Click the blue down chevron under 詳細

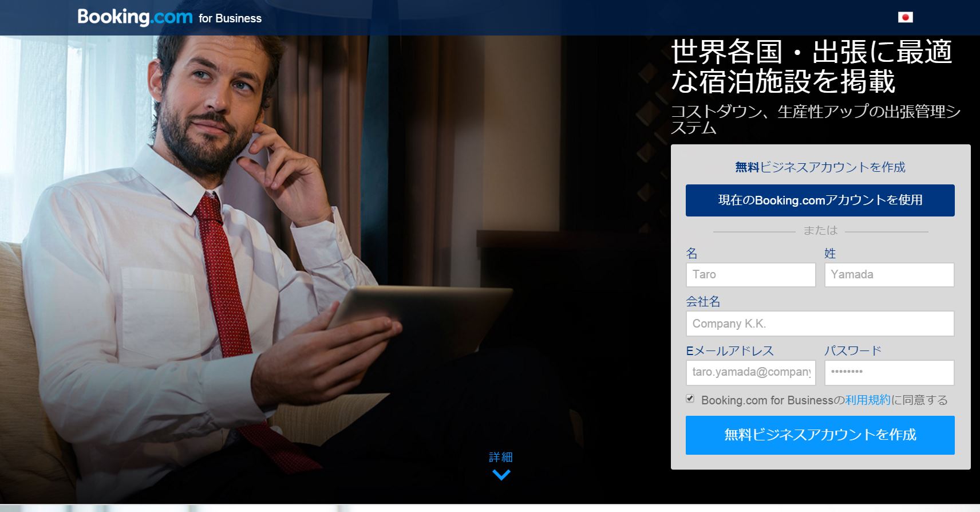(x=501, y=475)
